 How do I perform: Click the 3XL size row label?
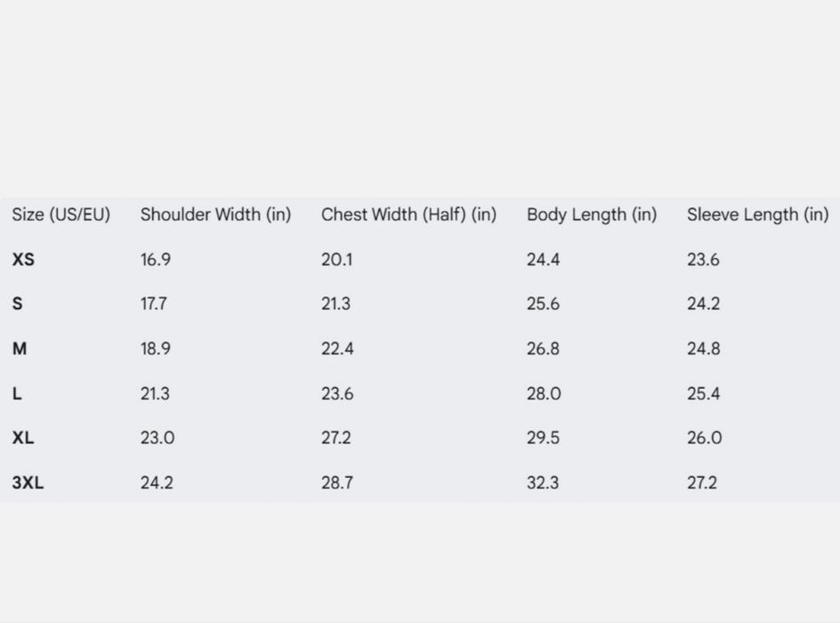[x=28, y=482]
